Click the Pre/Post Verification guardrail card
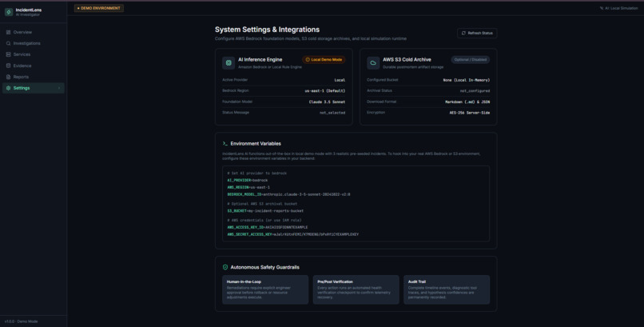Viewport: 644px width, 327px height. [x=356, y=289]
